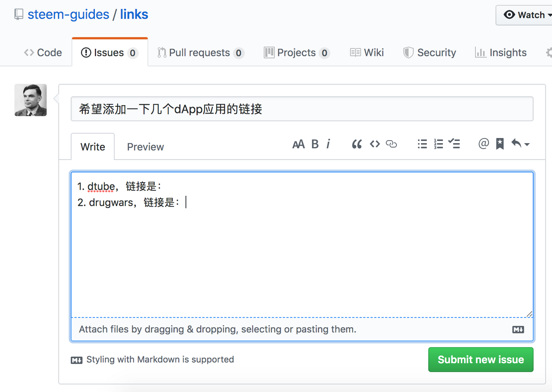Insert a quote with quotation icon

357,144
